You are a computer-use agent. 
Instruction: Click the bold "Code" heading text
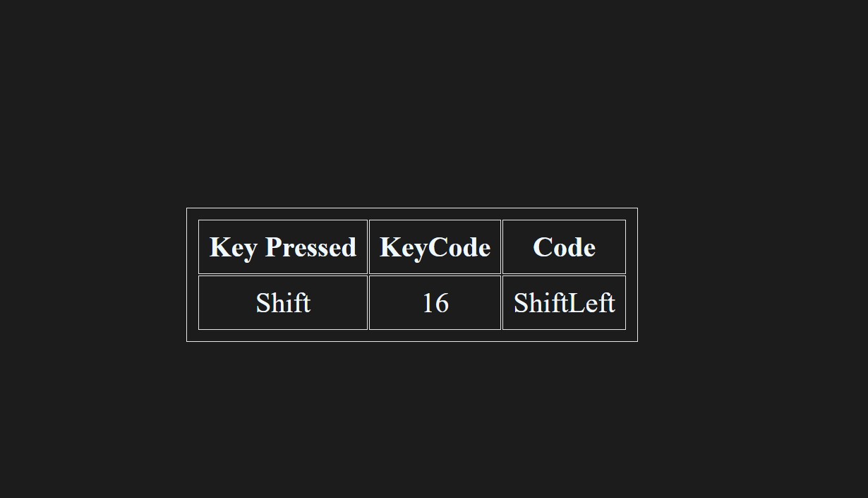coord(564,247)
